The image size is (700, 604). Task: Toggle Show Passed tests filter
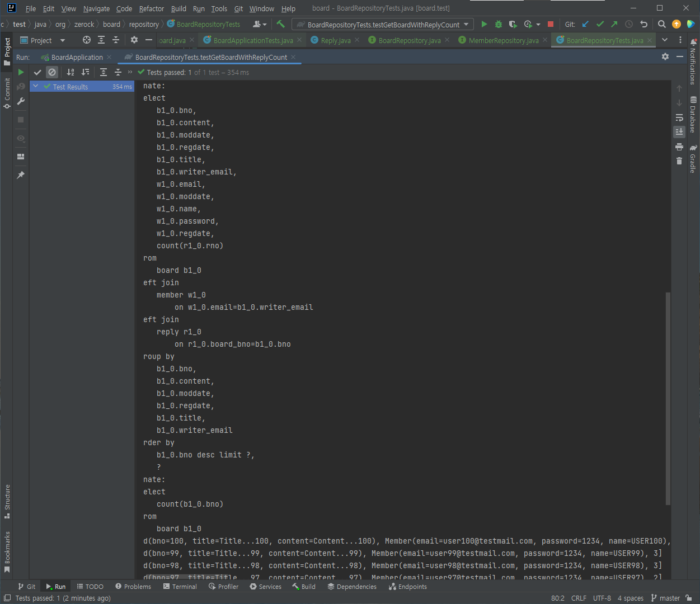pos(37,72)
